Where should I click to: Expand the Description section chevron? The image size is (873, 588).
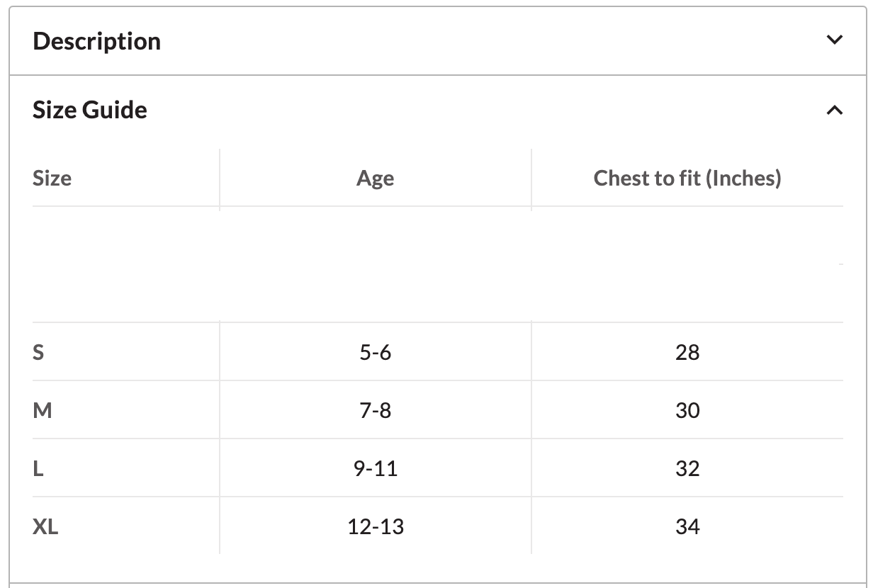click(835, 40)
